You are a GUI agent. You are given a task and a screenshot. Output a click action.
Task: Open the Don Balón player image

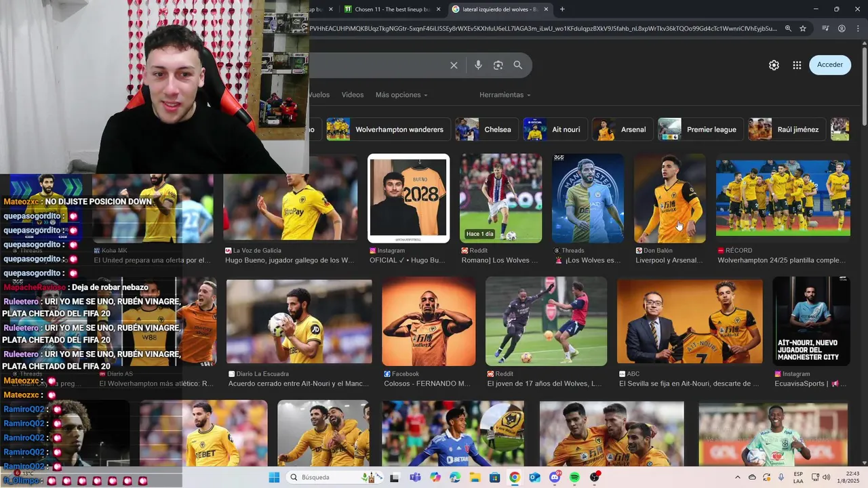click(x=670, y=199)
